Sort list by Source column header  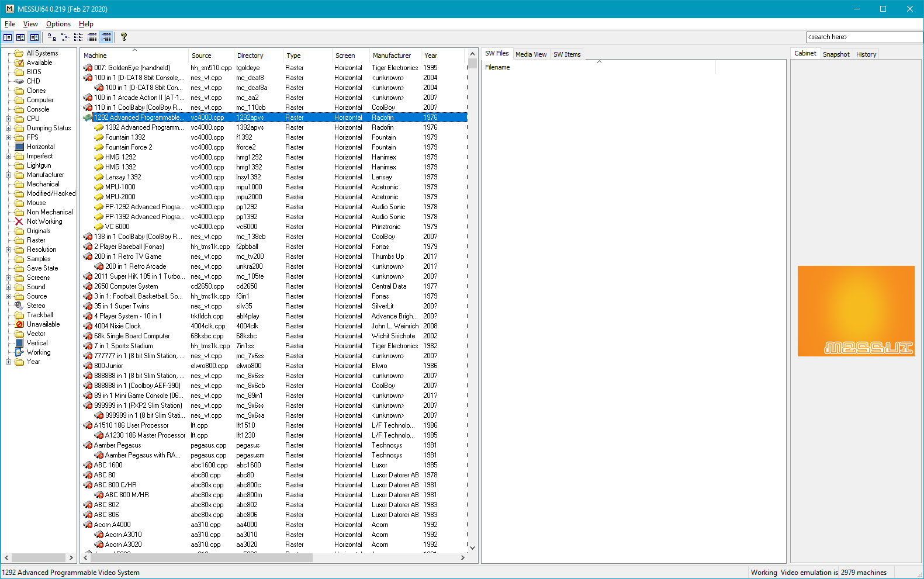click(x=211, y=56)
